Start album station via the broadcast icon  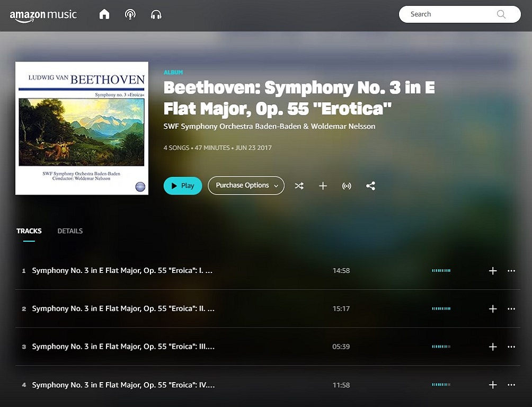coord(347,186)
